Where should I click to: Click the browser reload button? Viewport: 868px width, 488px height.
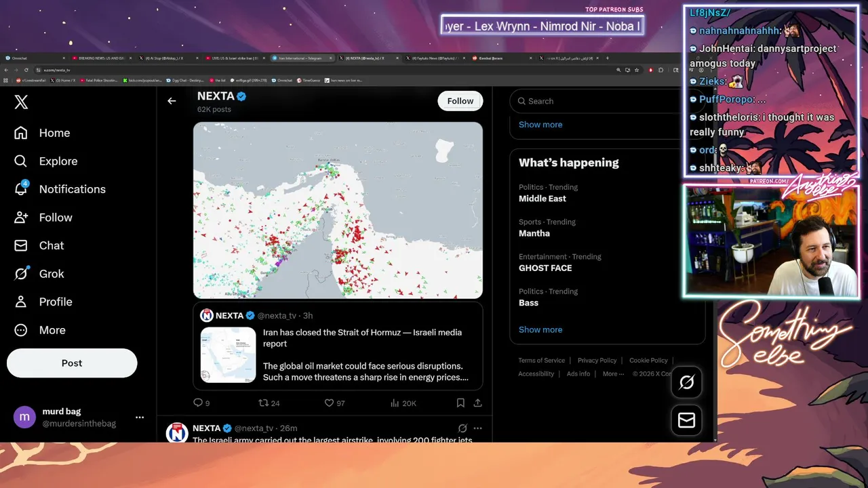pyautogui.click(x=26, y=70)
